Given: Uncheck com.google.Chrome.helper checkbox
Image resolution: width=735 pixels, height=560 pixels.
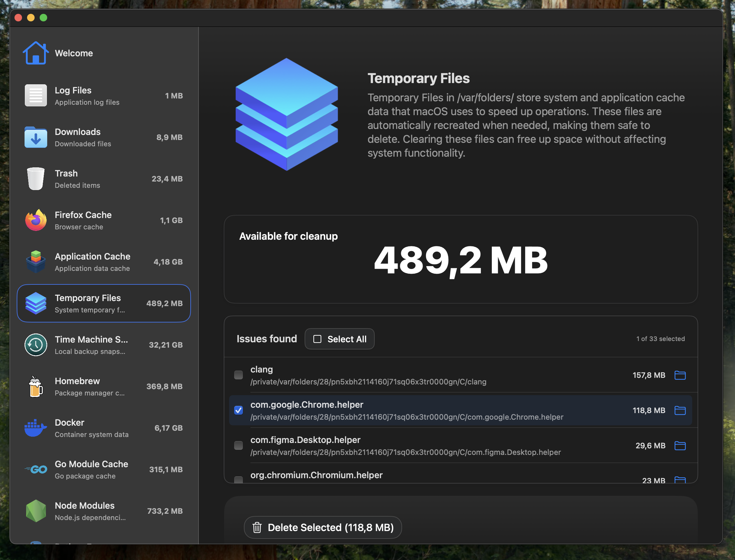Looking at the screenshot, I should (238, 410).
